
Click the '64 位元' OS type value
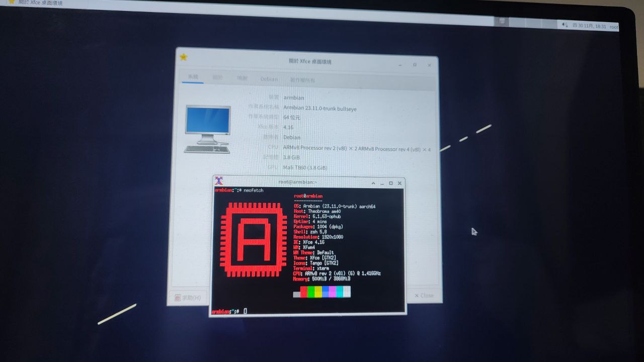coord(292,117)
